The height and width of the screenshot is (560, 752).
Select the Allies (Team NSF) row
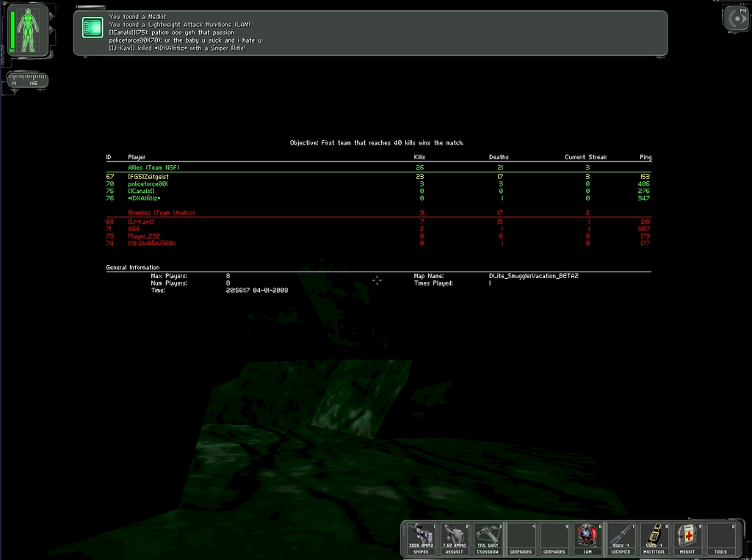click(378, 167)
